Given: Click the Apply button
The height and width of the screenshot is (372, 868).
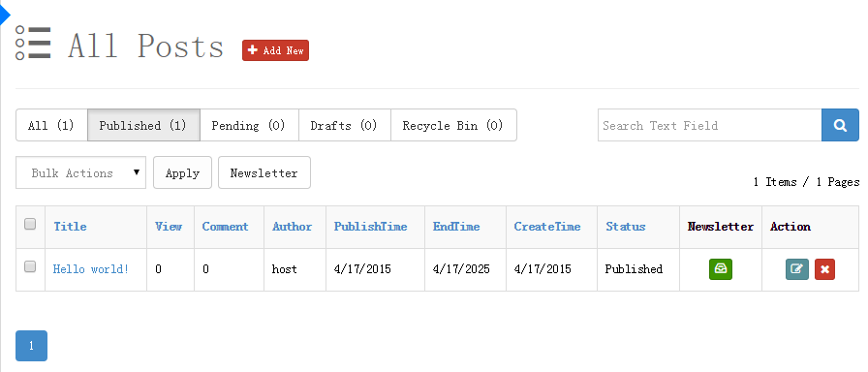Looking at the screenshot, I should click(183, 172).
